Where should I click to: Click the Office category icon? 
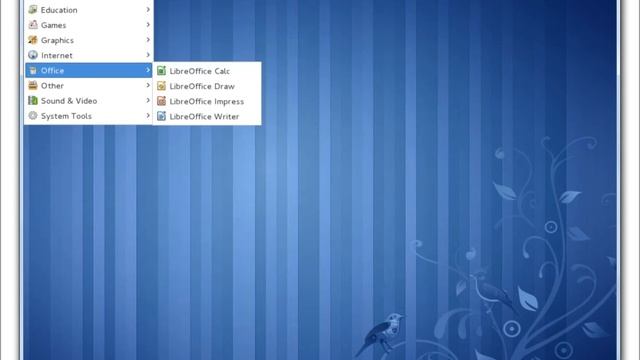pyautogui.click(x=33, y=70)
